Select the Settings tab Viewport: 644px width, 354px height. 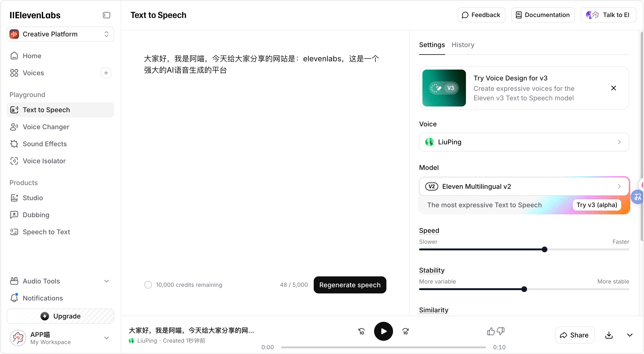point(432,45)
